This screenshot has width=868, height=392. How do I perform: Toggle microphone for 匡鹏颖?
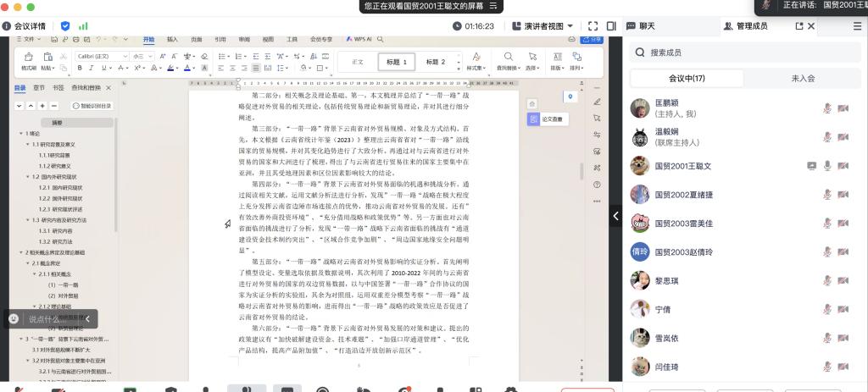point(827,108)
